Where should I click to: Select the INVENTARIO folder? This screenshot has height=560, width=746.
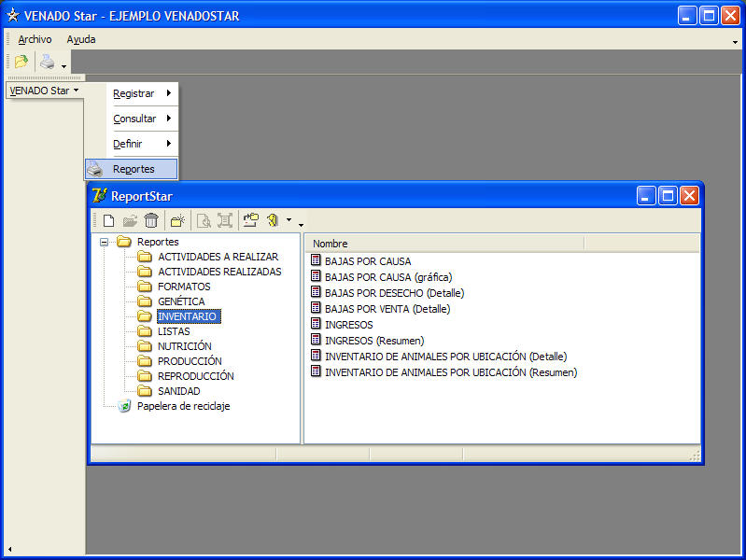189,316
